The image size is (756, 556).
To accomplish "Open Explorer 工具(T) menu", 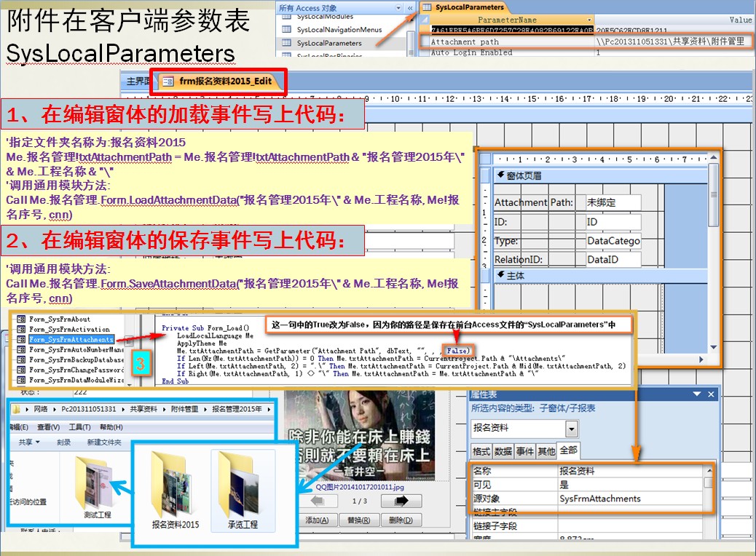I will (x=79, y=427).
